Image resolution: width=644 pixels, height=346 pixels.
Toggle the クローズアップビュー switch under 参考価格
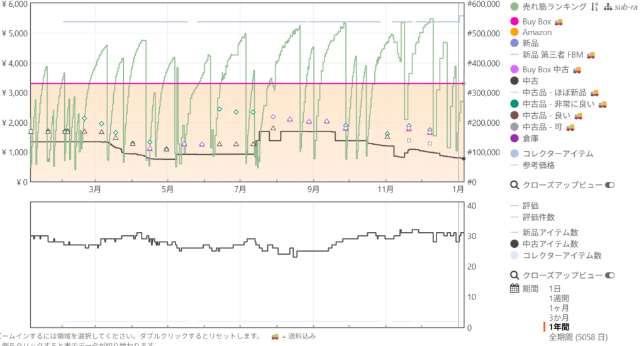[x=609, y=185]
